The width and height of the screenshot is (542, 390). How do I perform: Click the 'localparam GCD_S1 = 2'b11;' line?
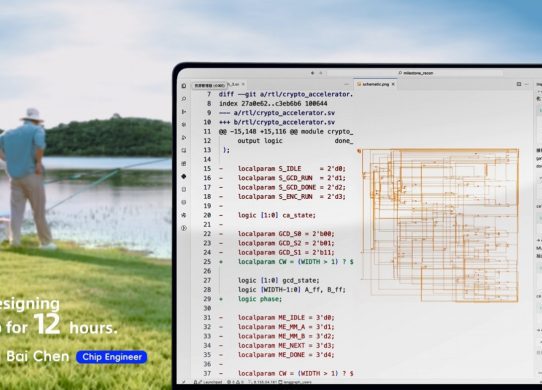click(286, 252)
